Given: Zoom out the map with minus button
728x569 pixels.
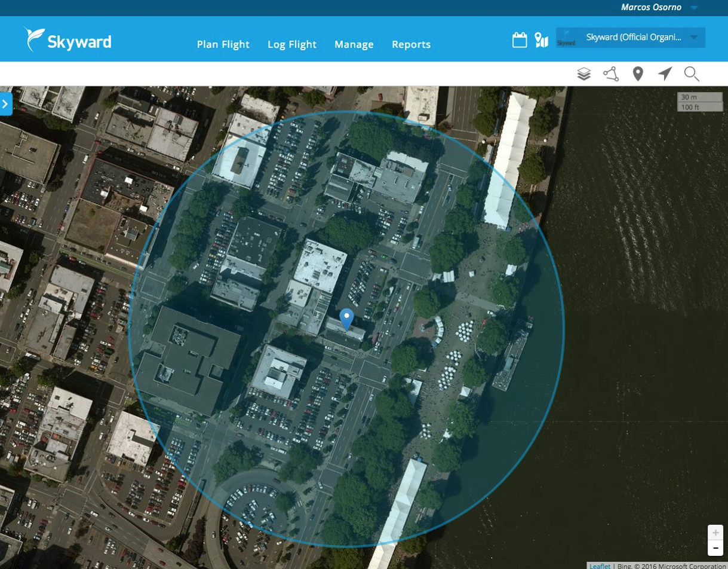Looking at the screenshot, I should tap(715, 547).
